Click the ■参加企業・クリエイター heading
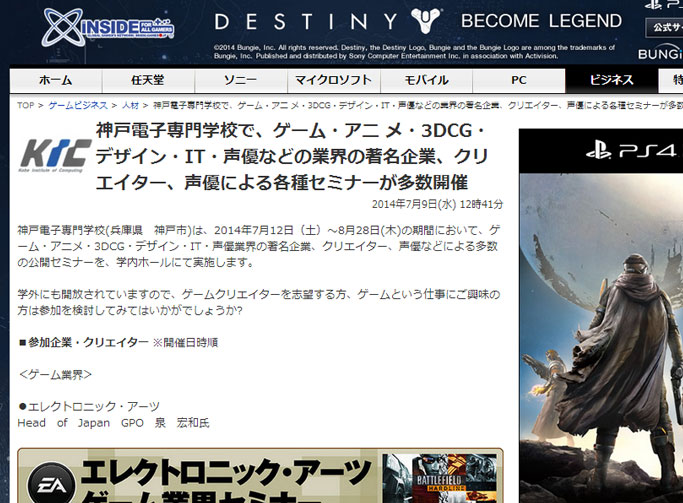Image resolution: width=683 pixels, height=503 pixels. click(x=84, y=342)
